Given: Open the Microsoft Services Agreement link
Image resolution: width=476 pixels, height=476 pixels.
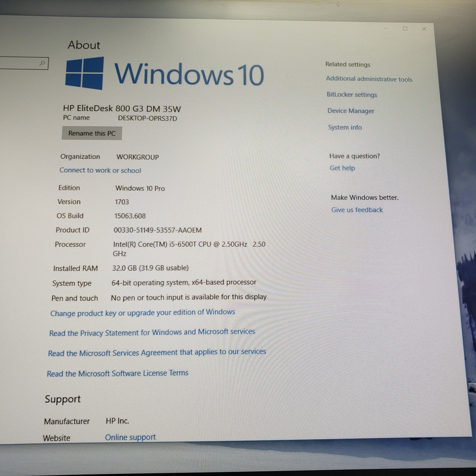Looking at the screenshot, I should [x=157, y=353].
